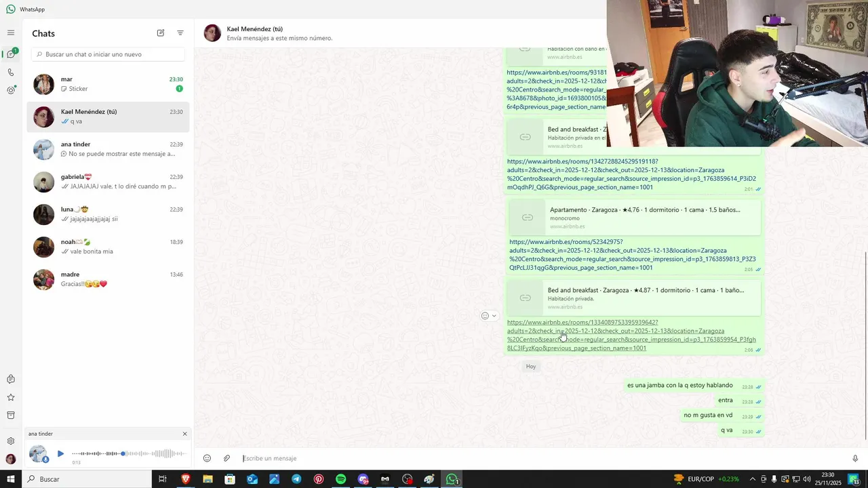Open Outlook from taskbar
Screen dimensions: 868x488
coord(252,479)
